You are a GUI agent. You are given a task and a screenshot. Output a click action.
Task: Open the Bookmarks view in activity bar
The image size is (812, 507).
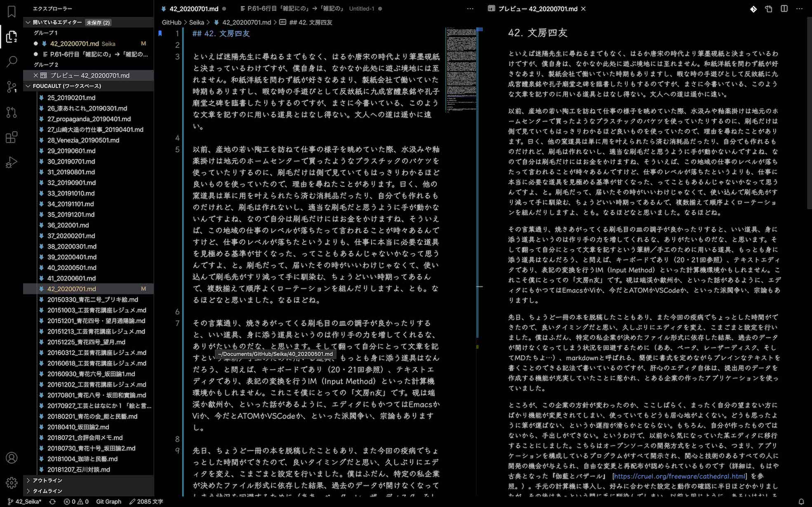pyautogui.click(x=12, y=11)
